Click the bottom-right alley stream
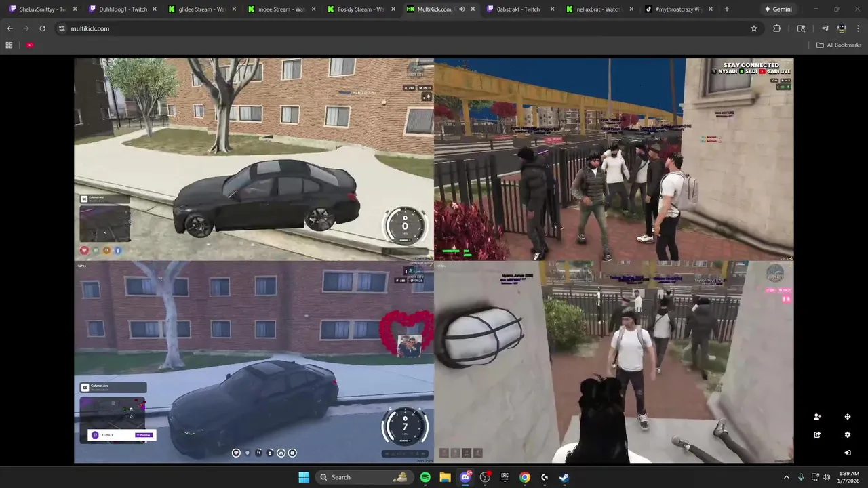 [614, 362]
